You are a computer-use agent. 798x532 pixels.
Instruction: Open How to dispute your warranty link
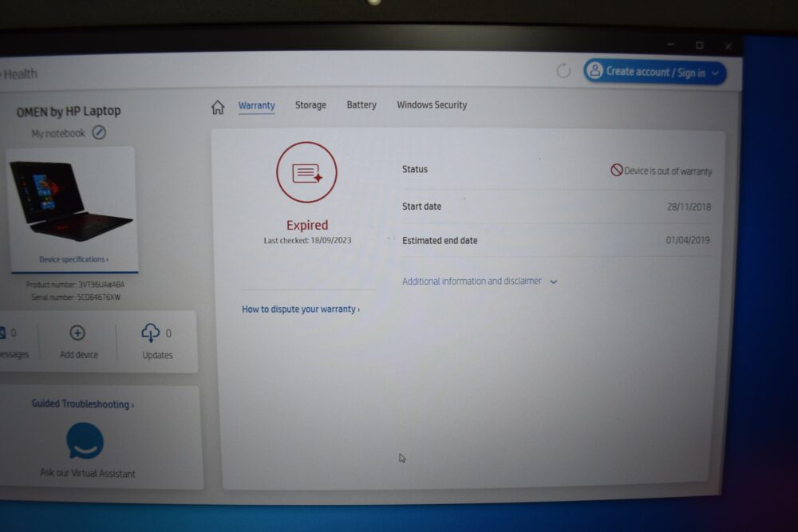point(301,309)
